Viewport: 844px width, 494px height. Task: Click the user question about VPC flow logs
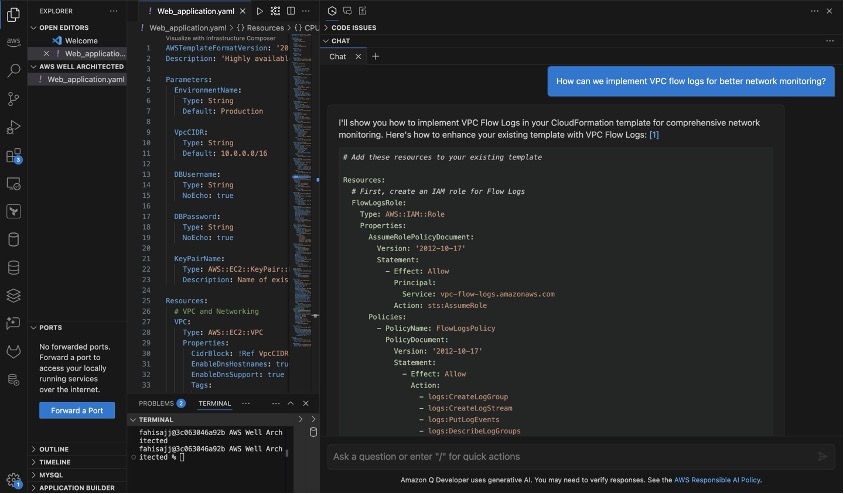tap(691, 81)
